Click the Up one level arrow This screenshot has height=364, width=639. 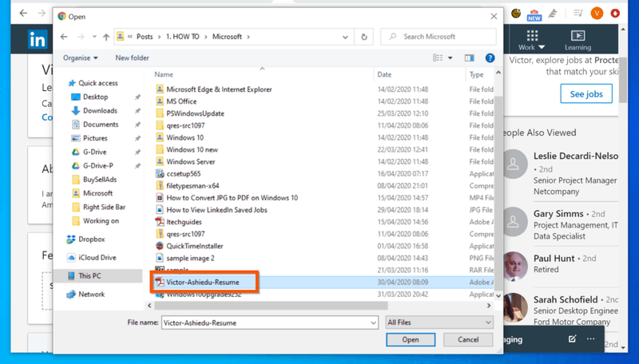tap(106, 37)
